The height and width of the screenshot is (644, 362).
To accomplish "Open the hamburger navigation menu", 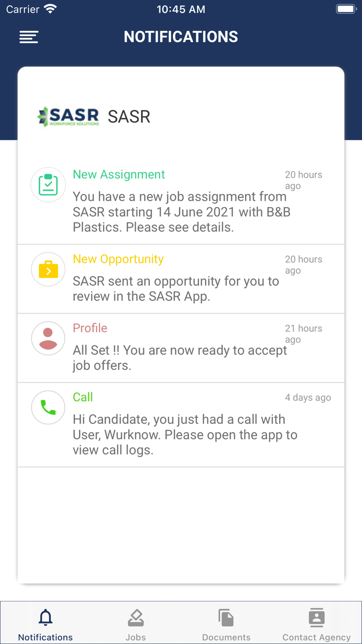I will click(28, 37).
